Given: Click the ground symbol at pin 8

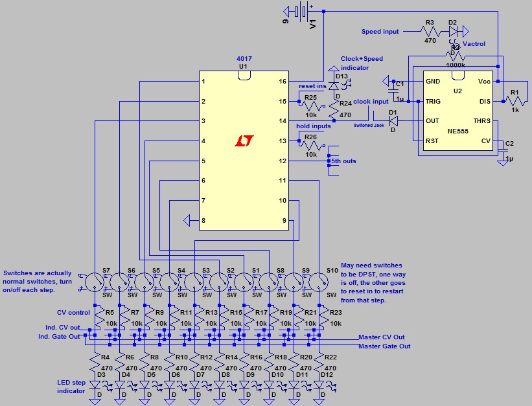Looking at the screenshot, I should pyautogui.click(x=187, y=220).
